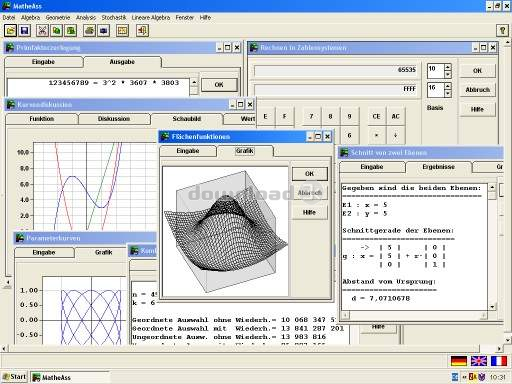Open the Fenster menu
Image resolution: width=512 pixels, height=384 pixels.
tap(184, 17)
